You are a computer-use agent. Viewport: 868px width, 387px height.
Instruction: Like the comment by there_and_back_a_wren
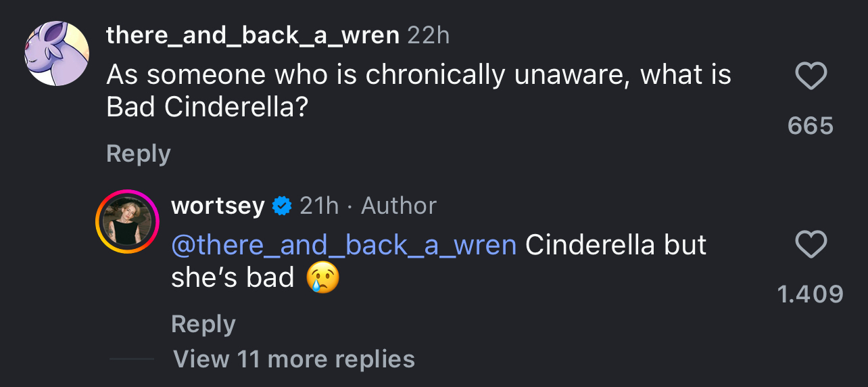pyautogui.click(x=811, y=76)
